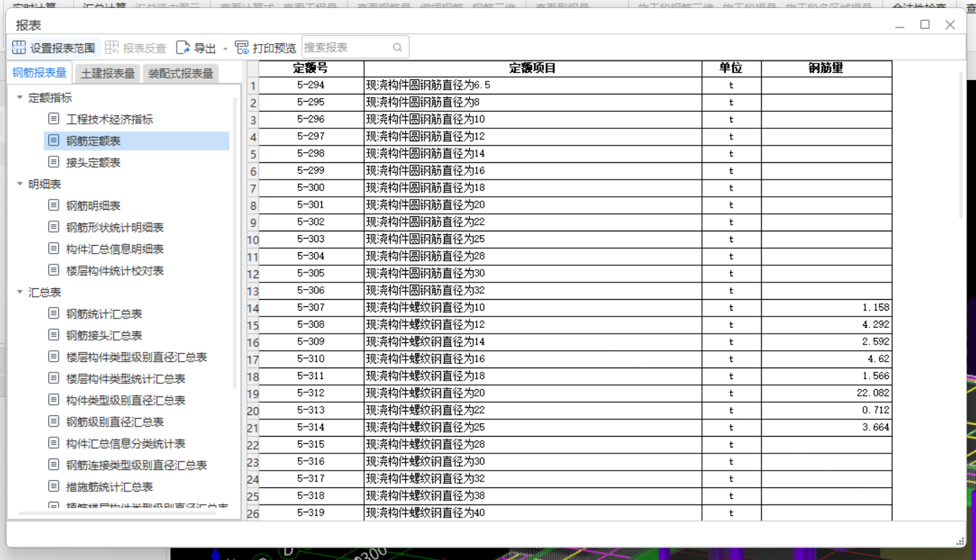Click the 定额号 column header
The width and height of the screenshot is (976, 560).
coord(311,68)
